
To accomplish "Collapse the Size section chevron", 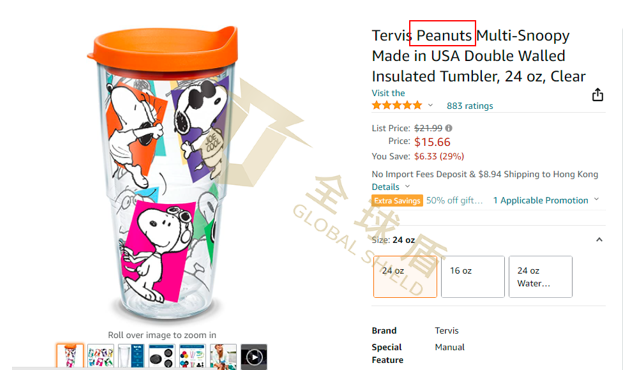I will (599, 240).
